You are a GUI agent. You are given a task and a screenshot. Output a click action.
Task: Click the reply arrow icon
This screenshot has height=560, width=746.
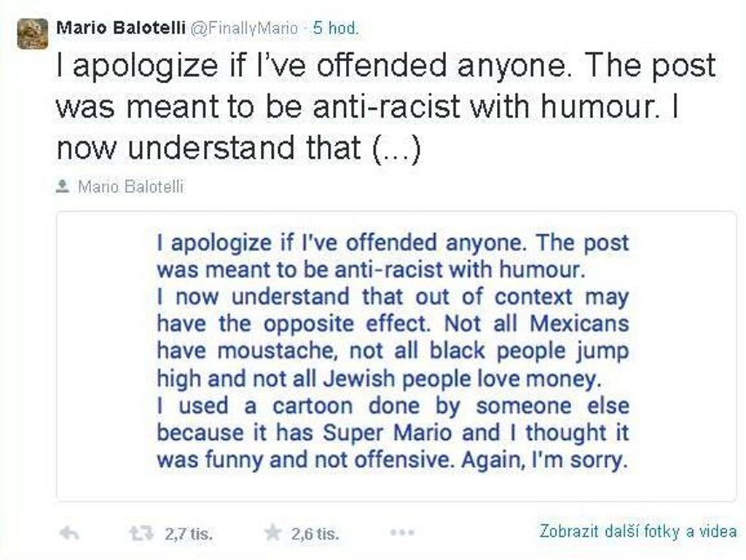(x=68, y=534)
